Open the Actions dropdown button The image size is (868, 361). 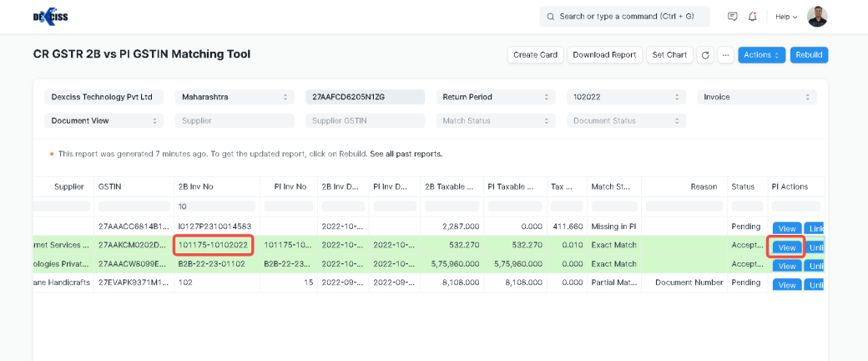pyautogui.click(x=762, y=55)
